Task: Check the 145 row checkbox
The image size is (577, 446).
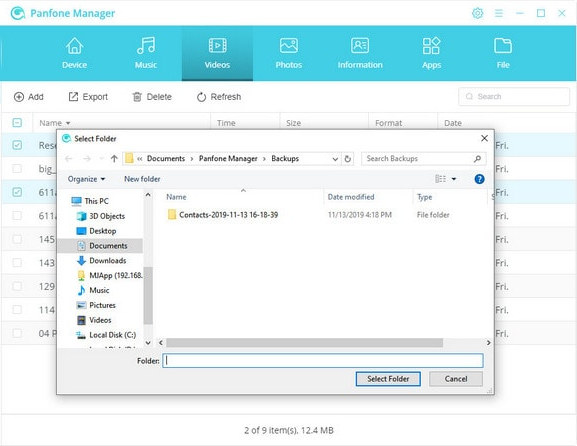Action: click(17, 239)
